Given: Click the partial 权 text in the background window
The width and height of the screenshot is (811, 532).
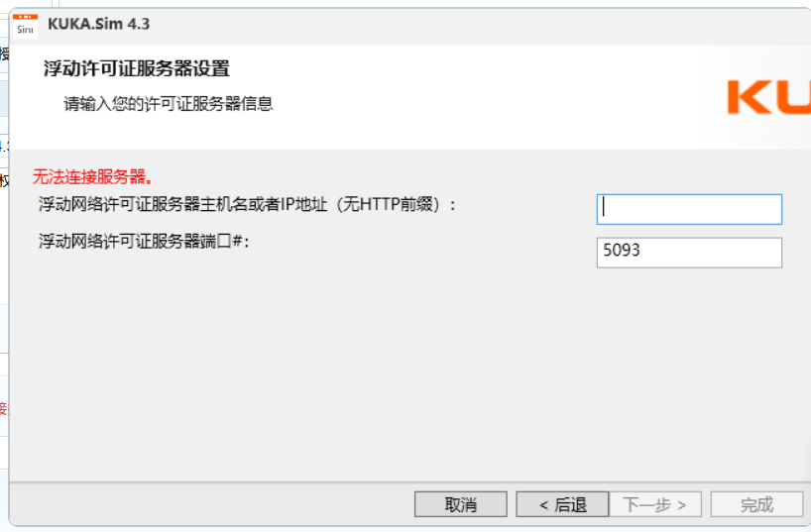Looking at the screenshot, I should pos(4,181).
